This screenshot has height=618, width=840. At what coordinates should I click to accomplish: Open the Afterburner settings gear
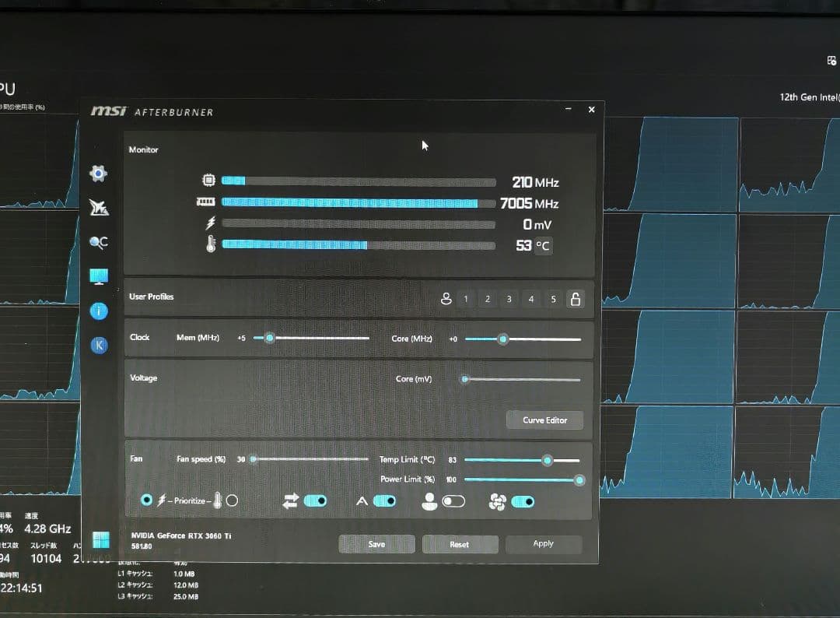(98, 173)
